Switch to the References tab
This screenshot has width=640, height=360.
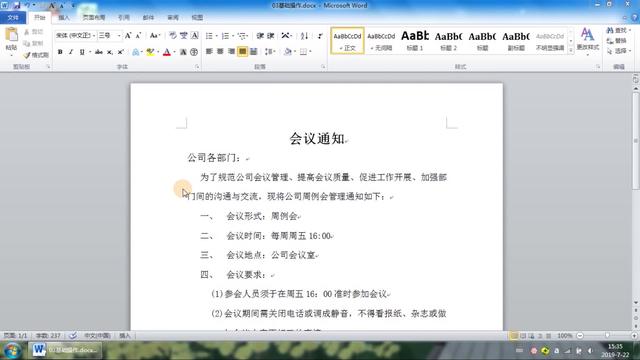[x=124, y=18]
